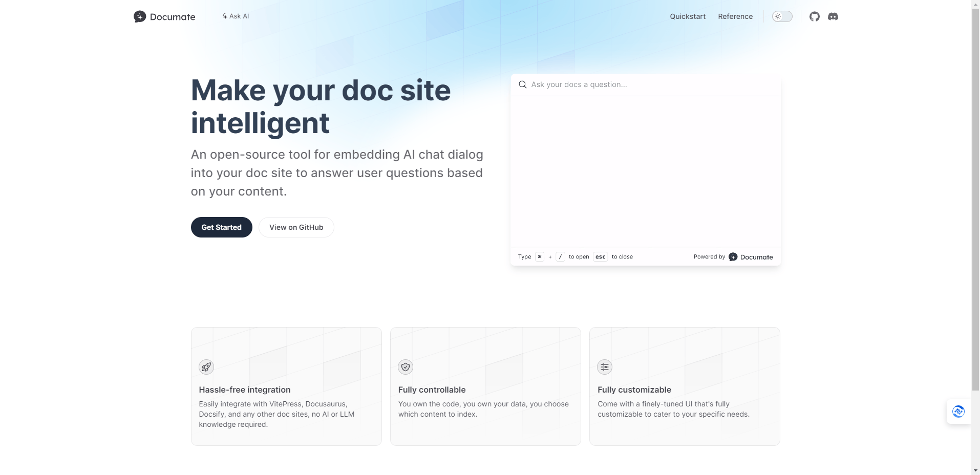Click the shield icon on Fully controllable card
The image size is (980, 475).
coord(405,366)
